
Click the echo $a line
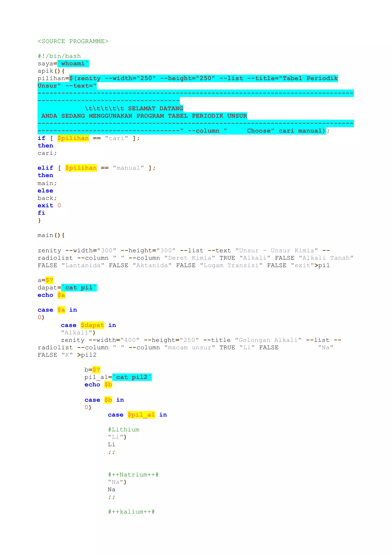pos(51,295)
